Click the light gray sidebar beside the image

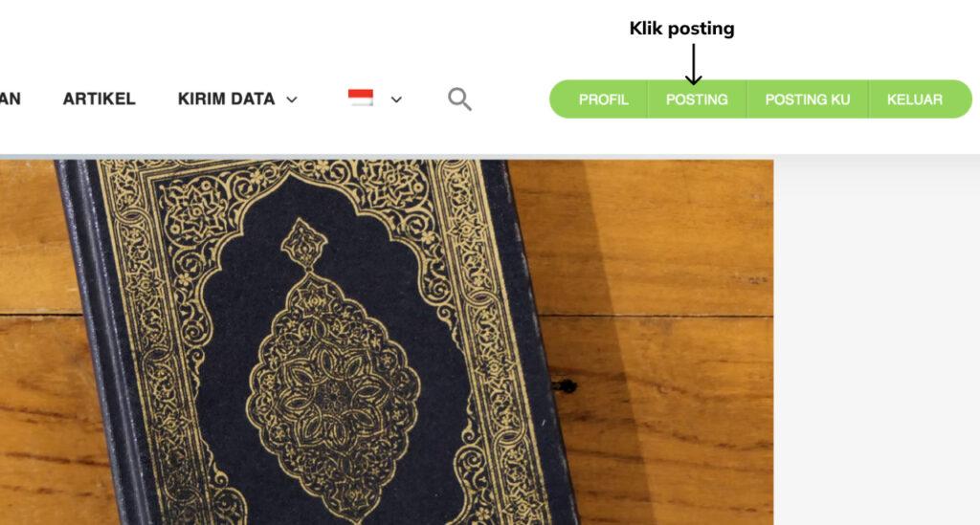tap(877, 340)
